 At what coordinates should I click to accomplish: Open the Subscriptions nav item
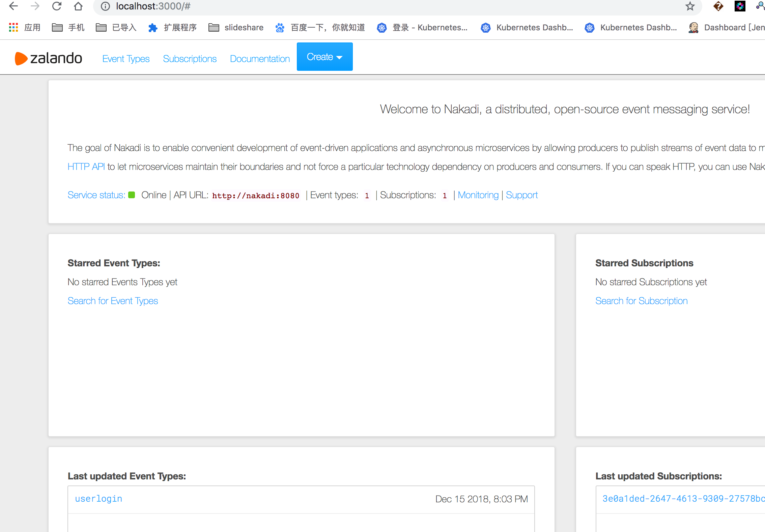pos(190,59)
